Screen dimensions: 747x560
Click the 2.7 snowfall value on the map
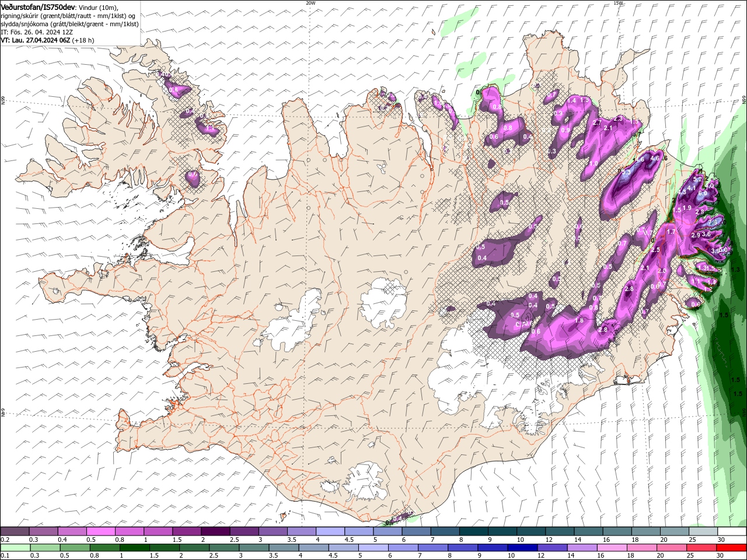[597, 123]
